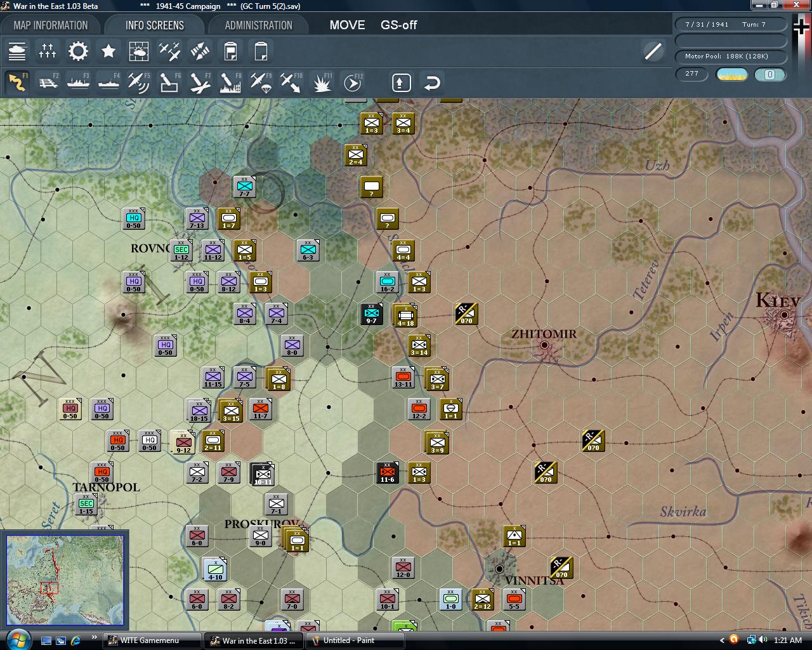Screen dimensions: 812x650
Task: Toggle the GS-off ground support setting
Action: tap(398, 25)
